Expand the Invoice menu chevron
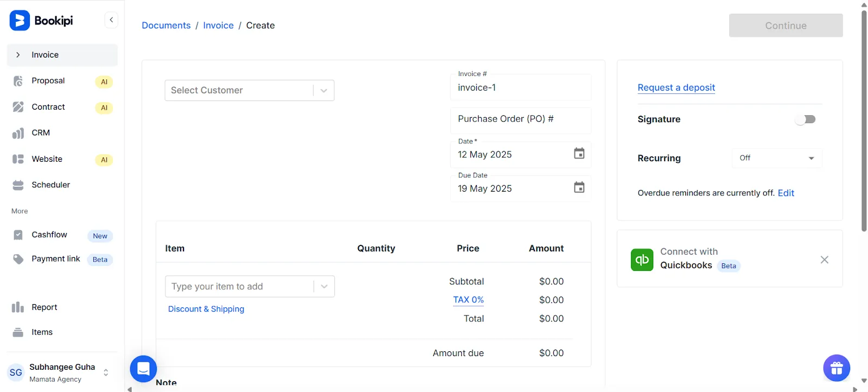868x392 pixels. pyautogui.click(x=18, y=55)
